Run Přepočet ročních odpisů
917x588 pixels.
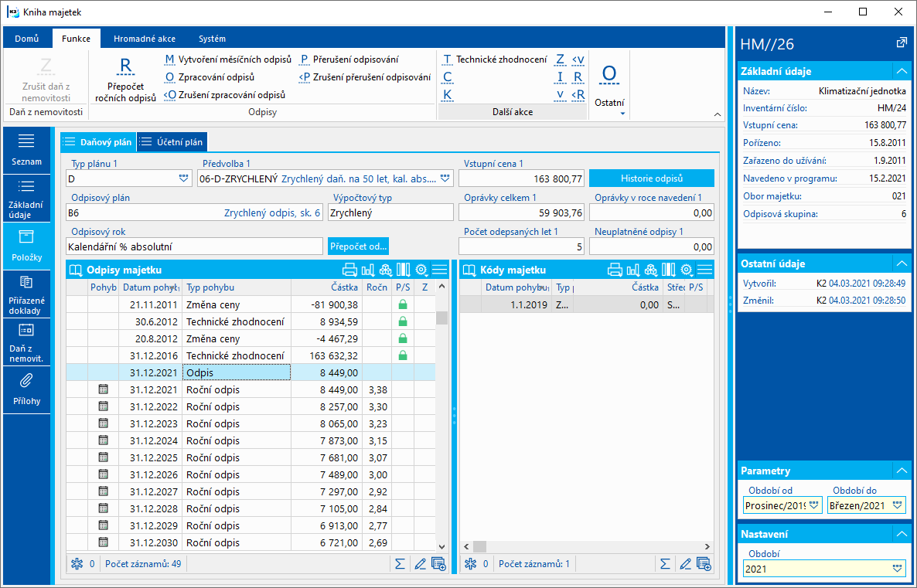click(126, 80)
